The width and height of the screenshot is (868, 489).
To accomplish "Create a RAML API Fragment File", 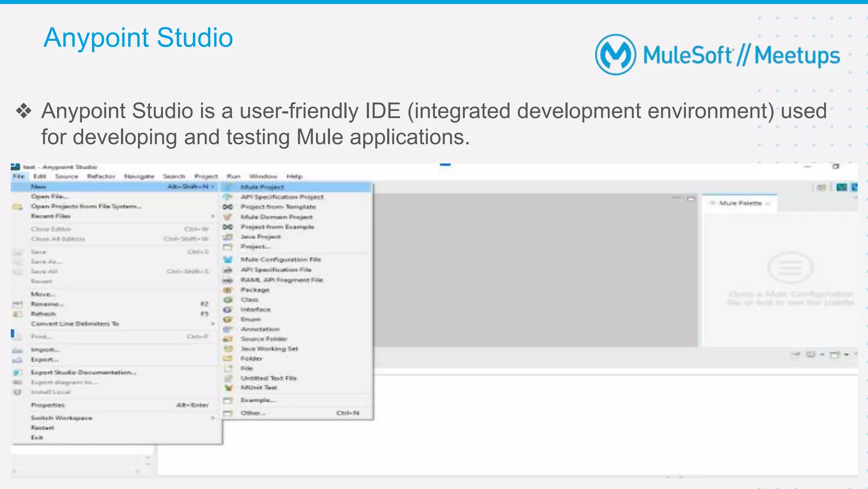I will point(296,280).
